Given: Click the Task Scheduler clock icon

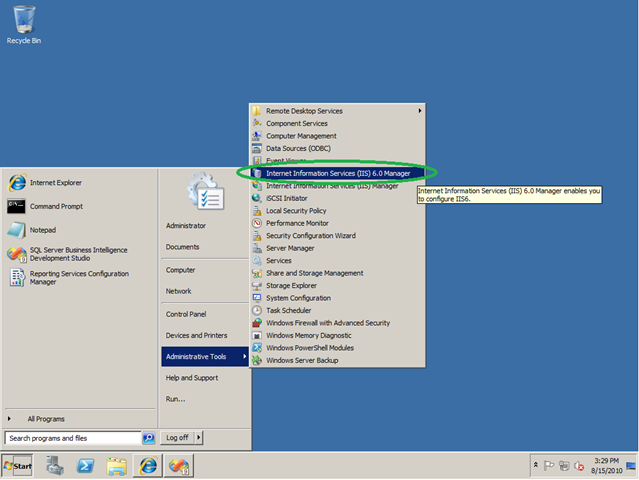Looking at the screenshot, I should 257,310.
